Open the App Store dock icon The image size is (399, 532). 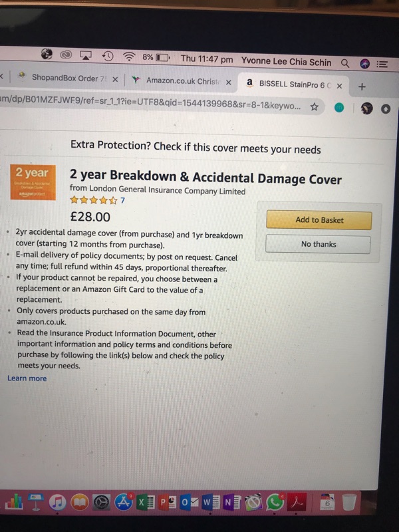(x=123, y=503)
